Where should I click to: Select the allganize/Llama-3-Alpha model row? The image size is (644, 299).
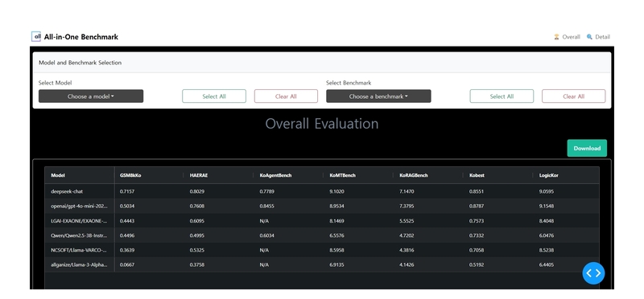click(x=321, y=264)
